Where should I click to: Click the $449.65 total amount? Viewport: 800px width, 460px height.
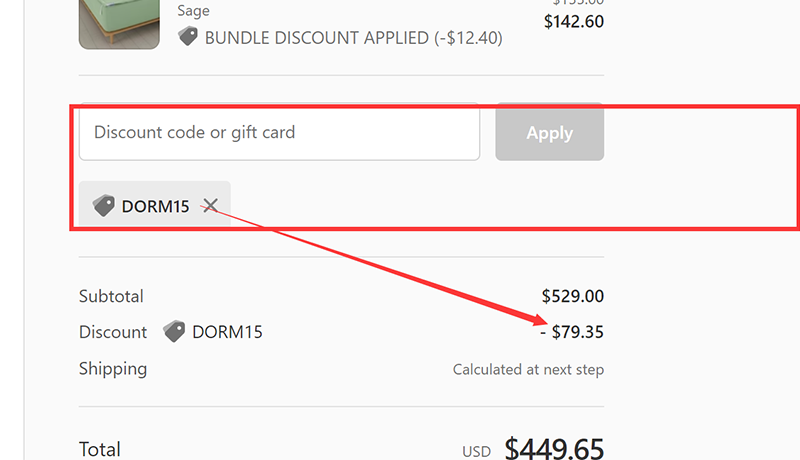click(554, 449)
